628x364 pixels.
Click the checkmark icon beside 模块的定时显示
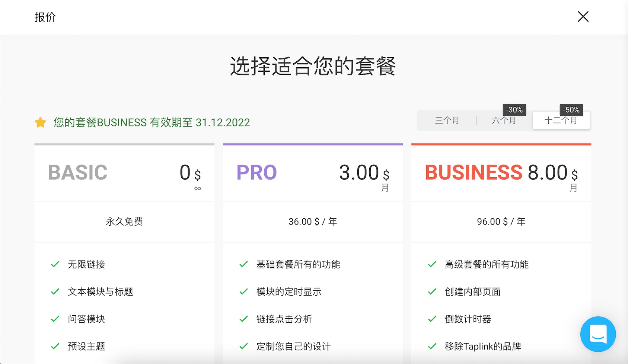(x=243, y=292)
